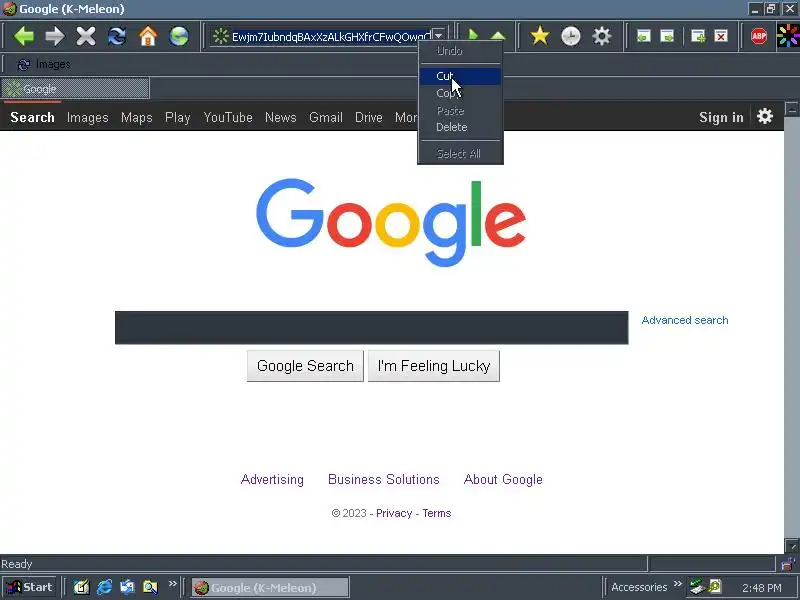The image size is (800, 600).
Task: Click the 2:48 PM system clock
Action: tap(762, 588)
